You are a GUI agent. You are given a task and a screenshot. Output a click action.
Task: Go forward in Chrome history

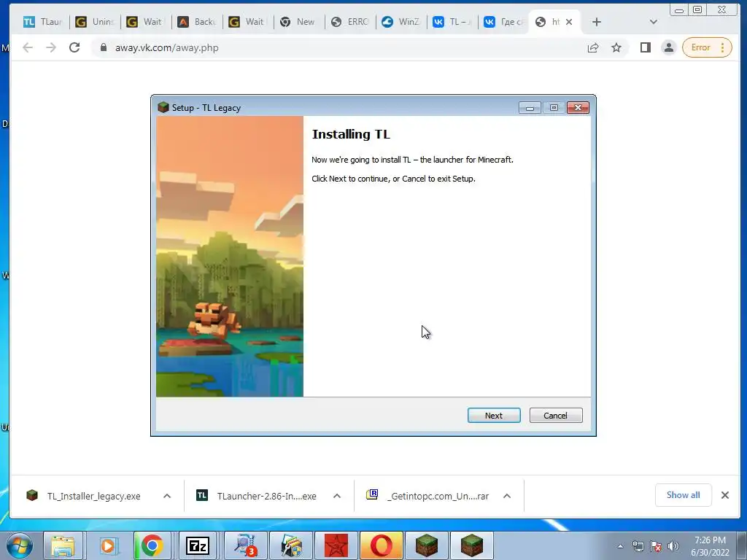pos(51,47)
